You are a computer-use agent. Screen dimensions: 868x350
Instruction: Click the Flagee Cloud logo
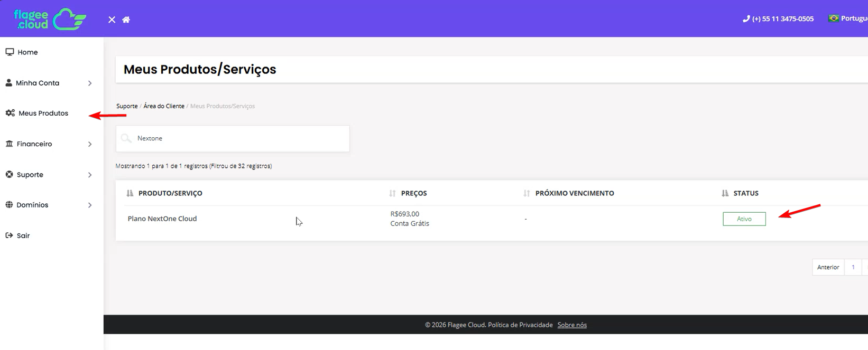pos(50,19)
